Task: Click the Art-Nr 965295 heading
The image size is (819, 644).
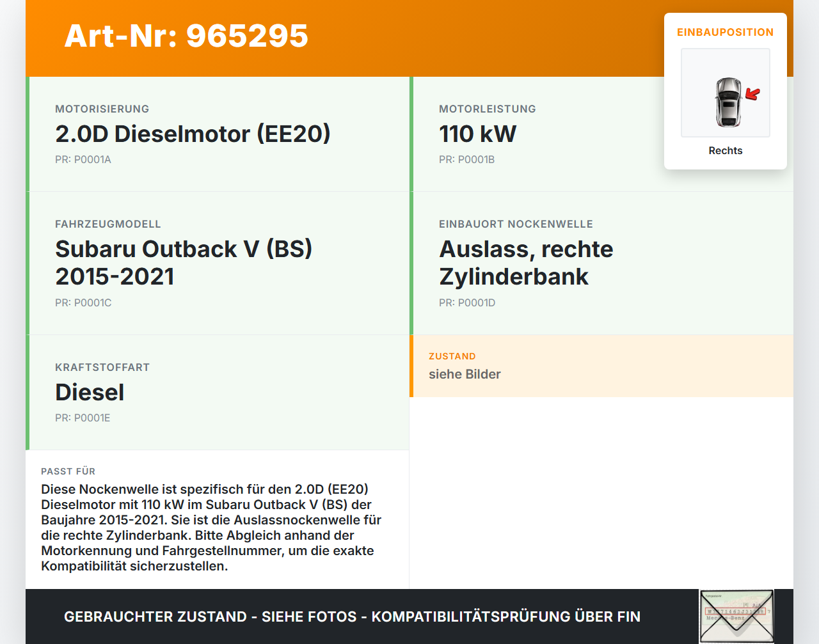Action: tap(186, 36)
